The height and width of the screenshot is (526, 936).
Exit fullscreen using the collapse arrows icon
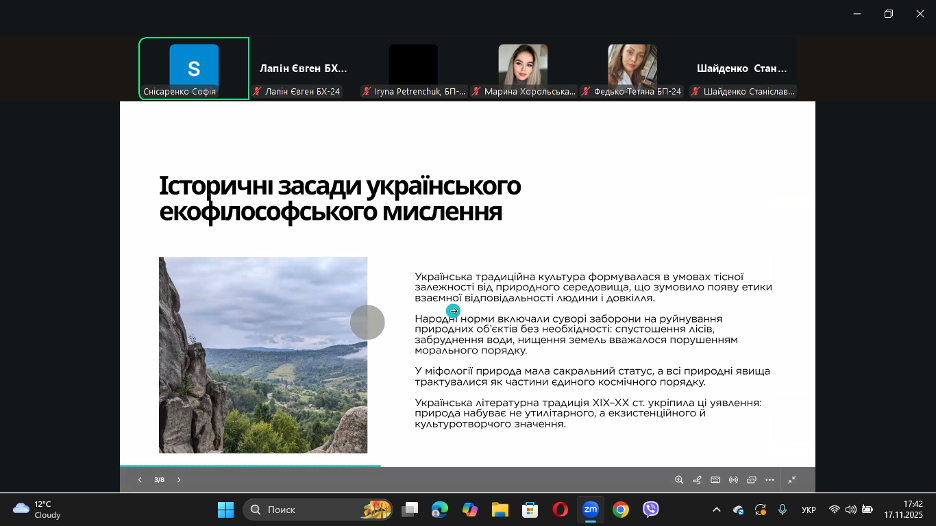pos(792,480)
